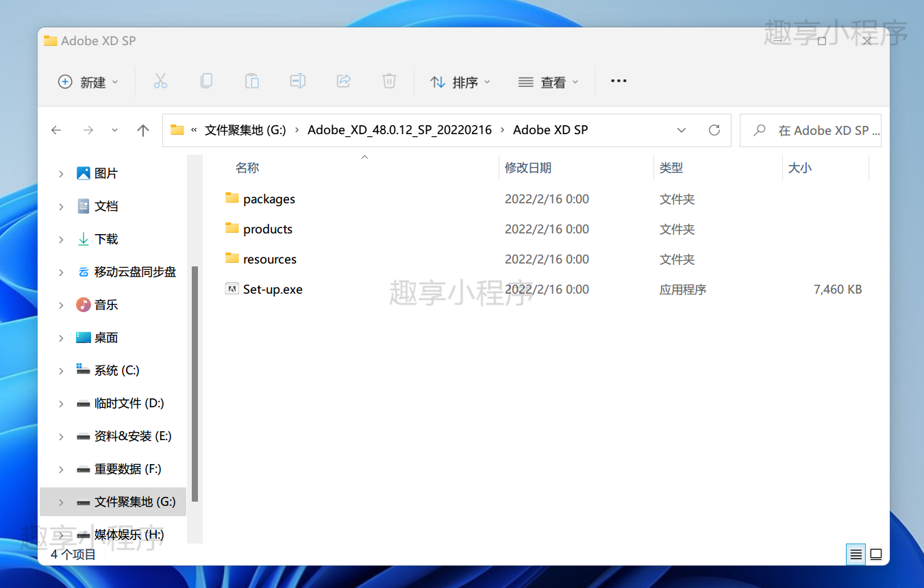Click the Music 音乐 sidebar icon
Screen dimensions: 924x588
pos(84,305)
